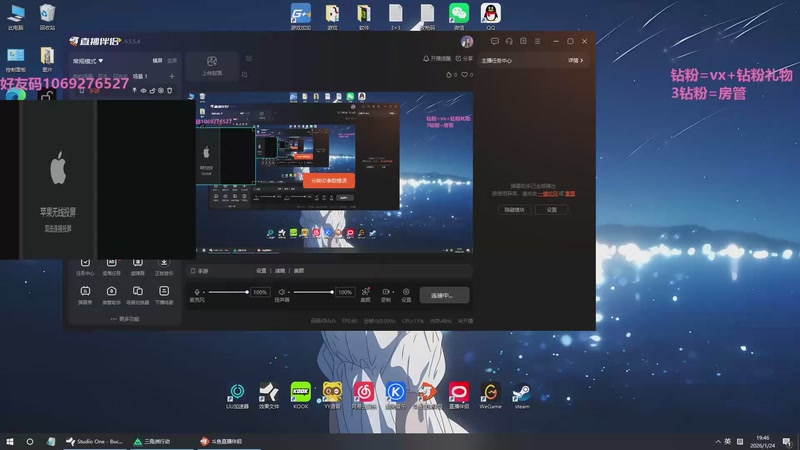Screen dimensions: 800x450
Task: Click microphone 100% volume field
Action: point(260,292)
